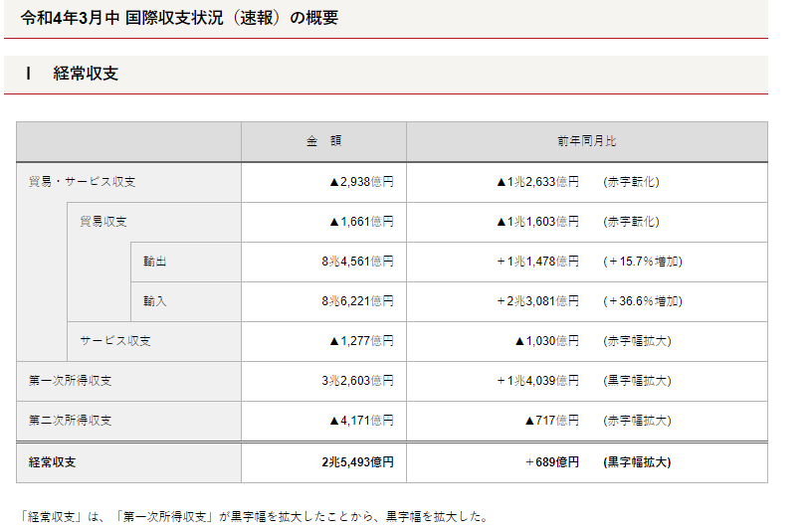Select the 貿易収支 row label
The height and width of the screenshot is (532, 812).
(103, 222)
